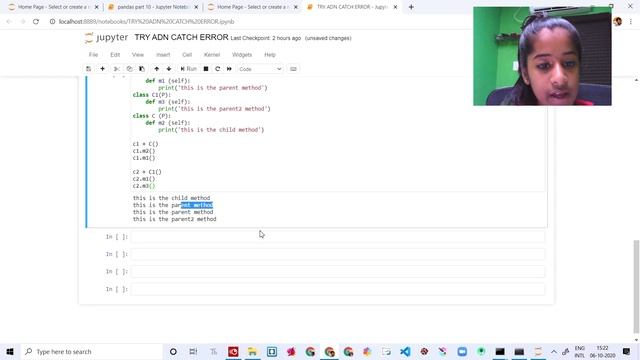Image resolution: width=640 pixels, height=360 pixels.
Task: Open the File menu
Action: pyautogui.click(x=93, y=55)
